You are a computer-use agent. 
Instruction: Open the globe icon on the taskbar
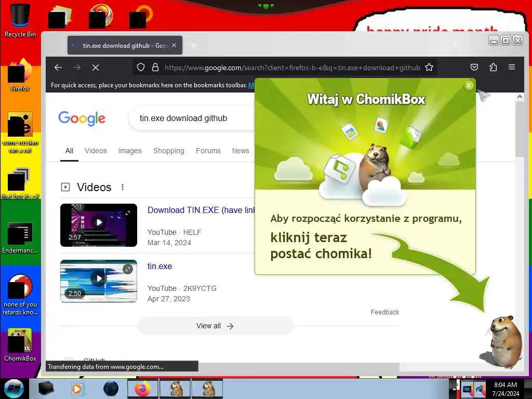click(x=111, y=389)
